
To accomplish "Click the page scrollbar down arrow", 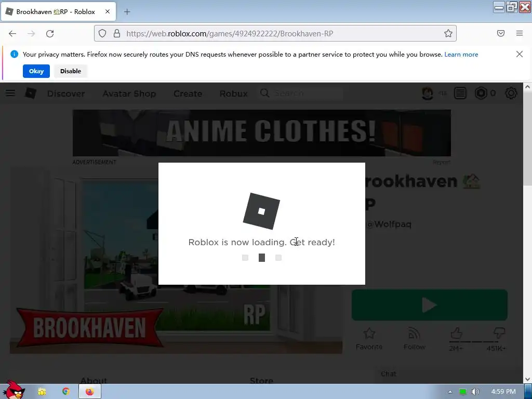I will [x=527, y=379].
